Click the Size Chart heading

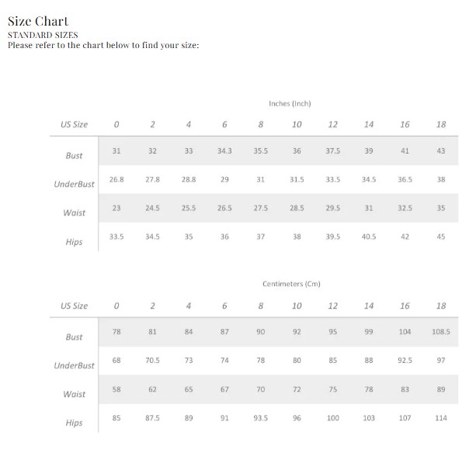click(37, 21)
